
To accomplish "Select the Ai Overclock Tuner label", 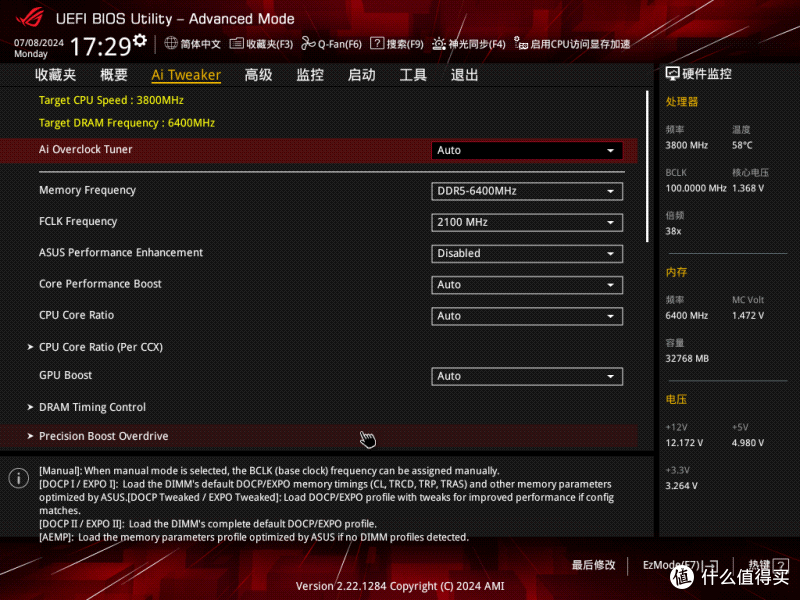I will coord(85,149).
